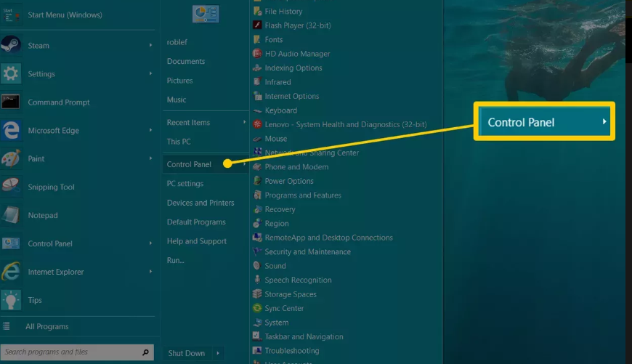
Task: Expand the Steam submenu arrow
Action: [150, 45]
